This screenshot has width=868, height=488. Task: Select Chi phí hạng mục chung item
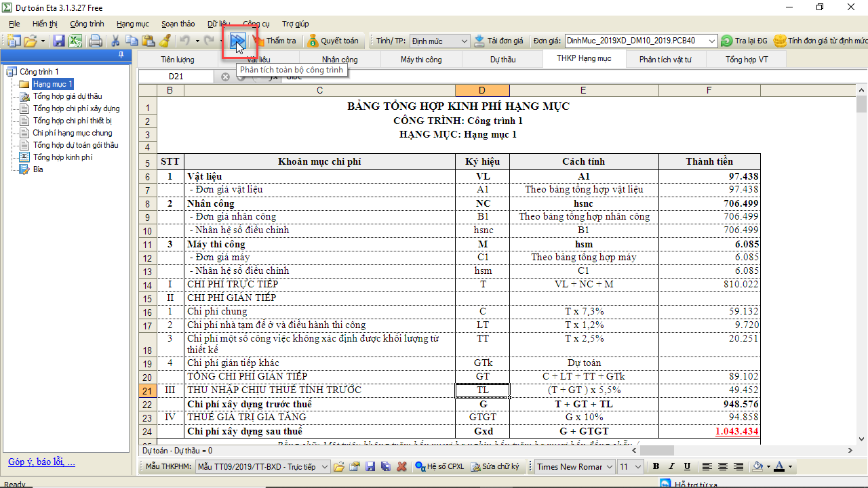pyautogui.click(x=72, y=133)
